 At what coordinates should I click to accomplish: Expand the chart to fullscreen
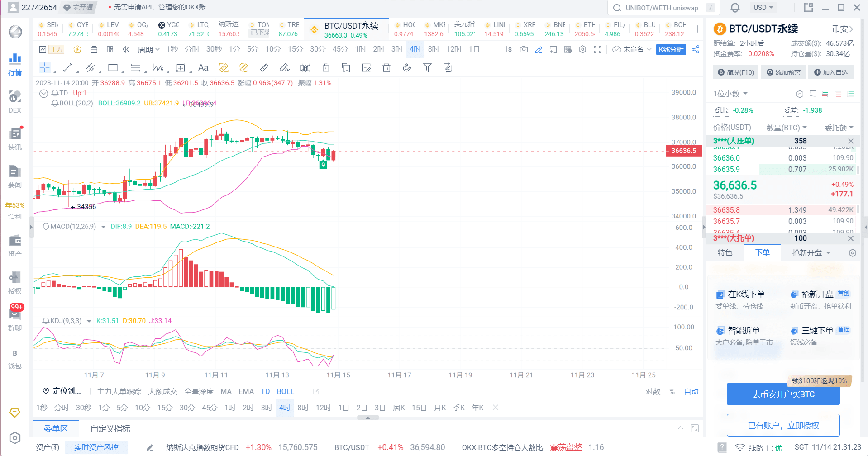pos(597,49)
